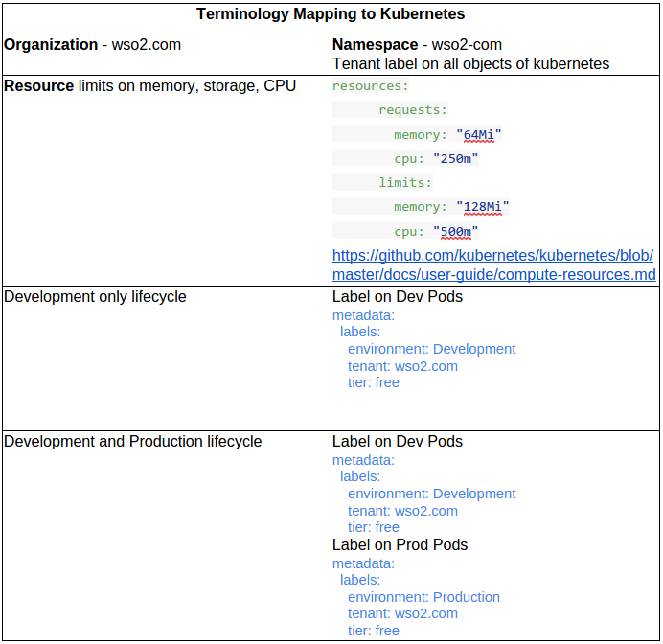This screenshot has height=644, width=663.
Task: Click "tenant: wso2.com" under Label on Prod Pods
Action: coord(402,613)
